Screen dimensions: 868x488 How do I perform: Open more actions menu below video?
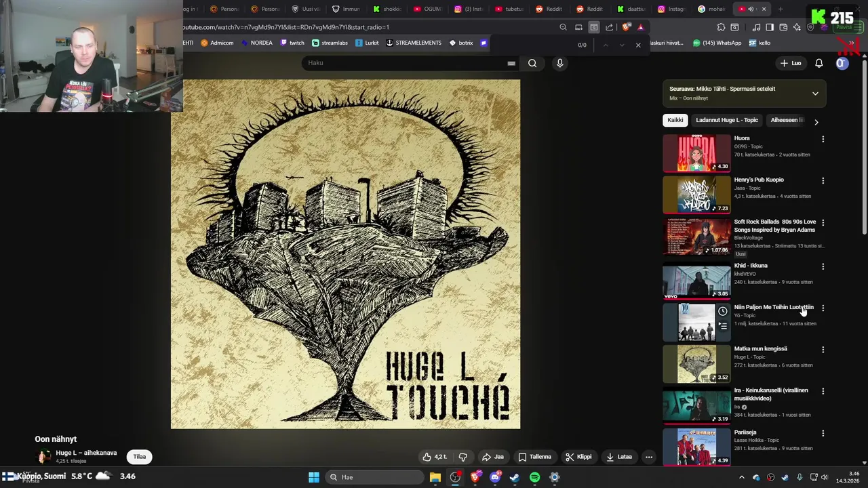pyautogui.click(x=649, y=457)
